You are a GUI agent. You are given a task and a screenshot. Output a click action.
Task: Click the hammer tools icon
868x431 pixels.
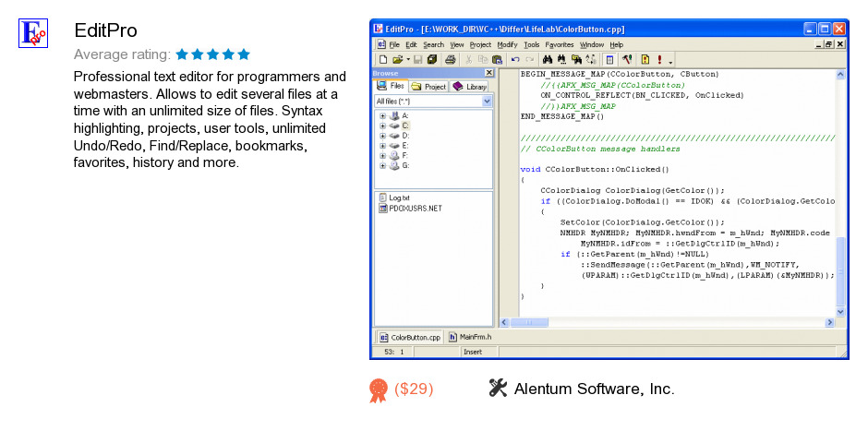[627, 60]
